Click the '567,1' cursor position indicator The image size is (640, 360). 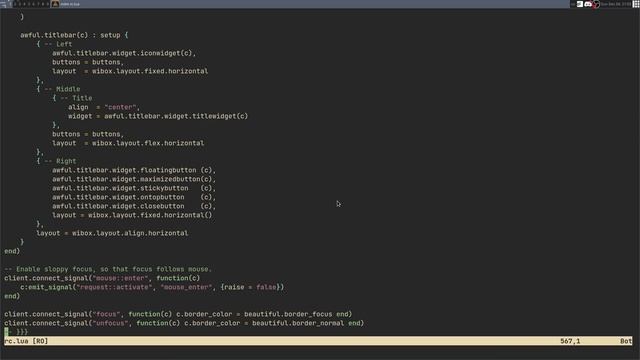[570, 341]
